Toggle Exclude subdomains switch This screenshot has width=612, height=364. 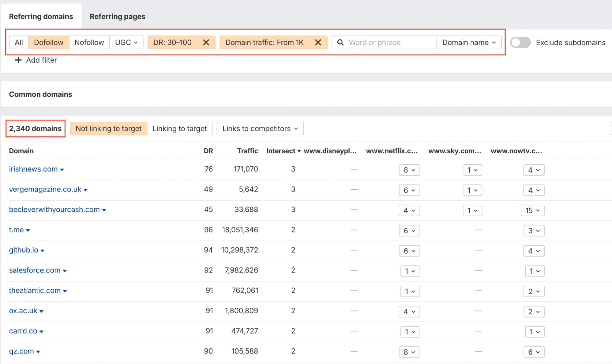(x=520, y=43)
